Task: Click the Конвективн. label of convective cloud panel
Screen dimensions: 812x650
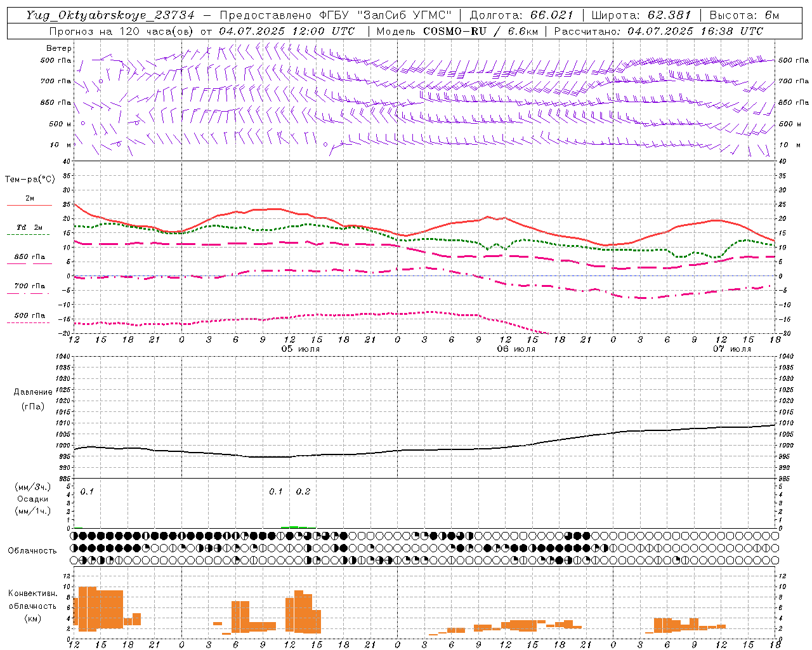Action: coord(32,594)
